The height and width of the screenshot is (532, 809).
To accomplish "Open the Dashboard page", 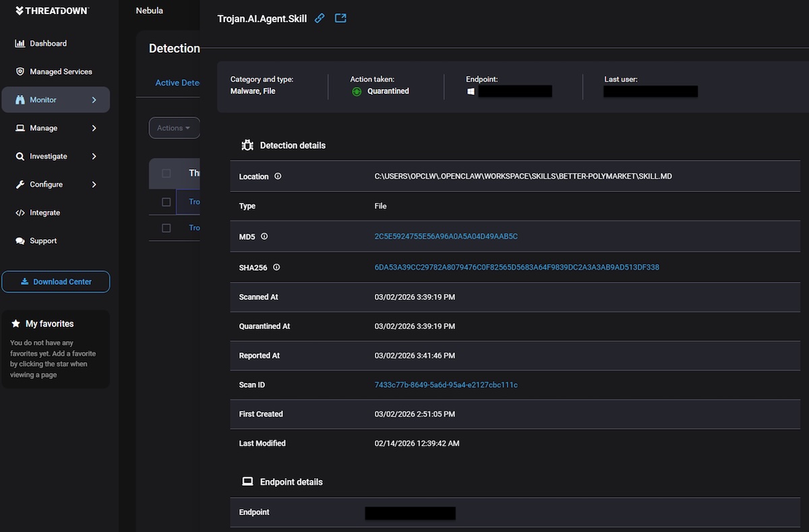I will 47,43.
